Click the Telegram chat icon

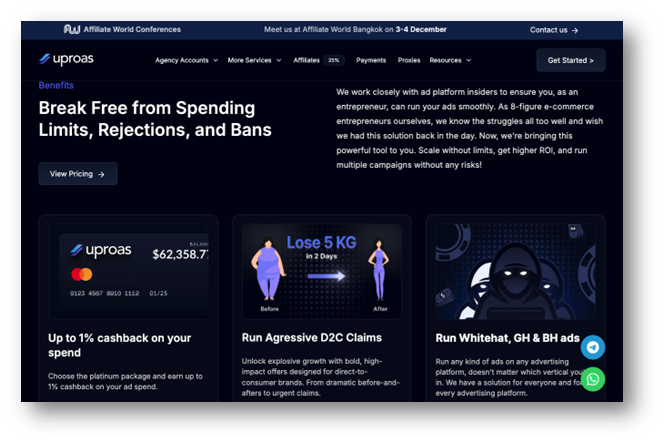(x=592, y=347)
